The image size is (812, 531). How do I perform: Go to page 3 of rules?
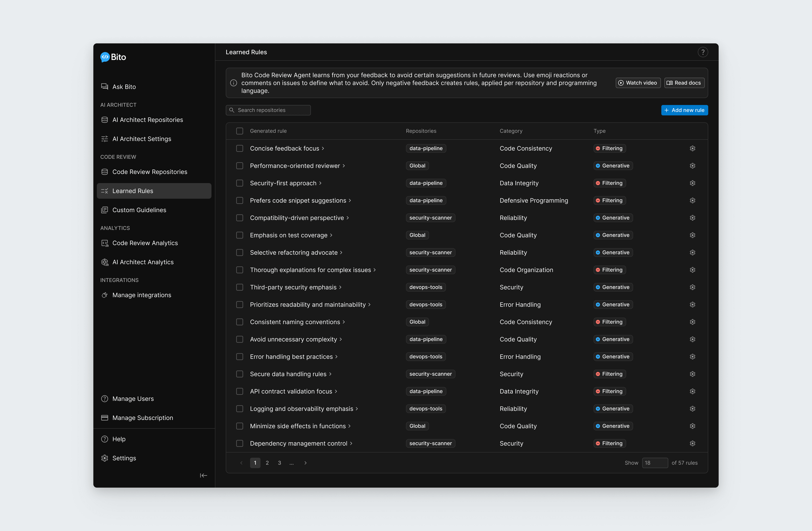point(279,463)
